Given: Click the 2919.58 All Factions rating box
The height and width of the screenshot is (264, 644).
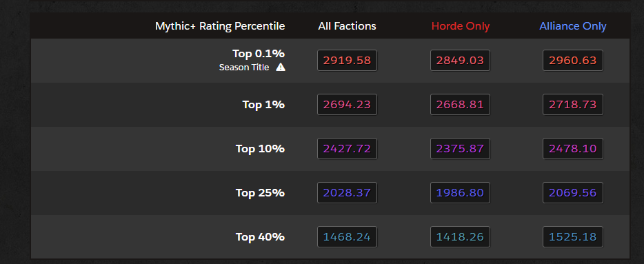Looking at the screenshot, I should click(x=347, y=61).
